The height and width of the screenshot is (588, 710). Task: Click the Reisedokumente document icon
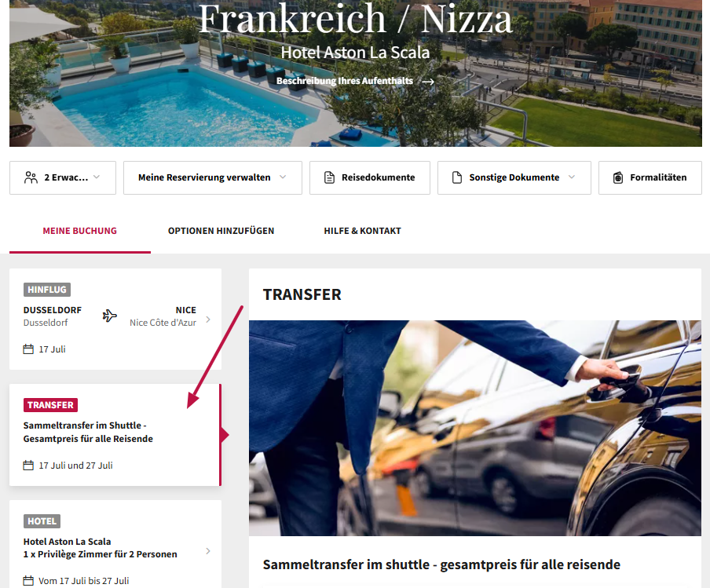(x=330, y=177)
